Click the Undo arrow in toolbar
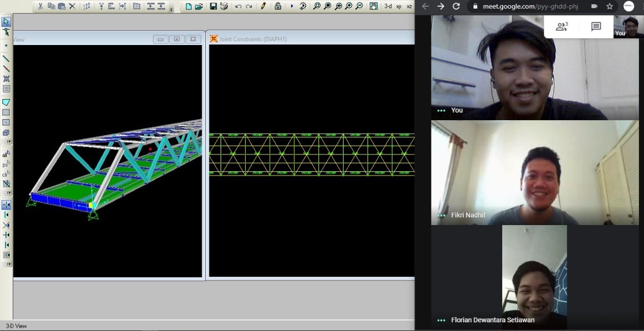644x331 pixels. (238, 6)
